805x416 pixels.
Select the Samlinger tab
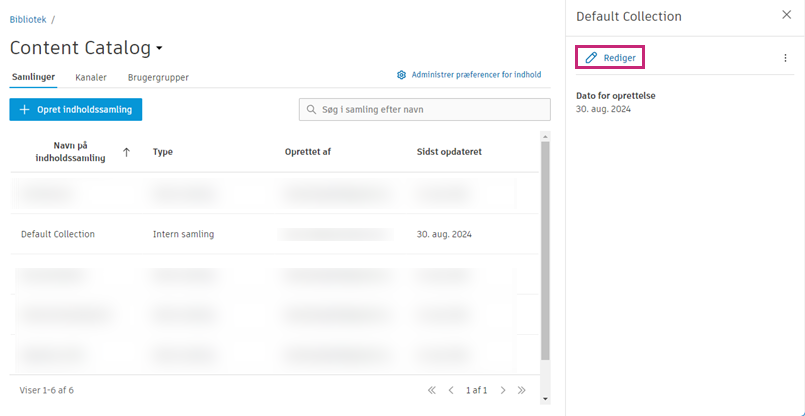[33, 77]
